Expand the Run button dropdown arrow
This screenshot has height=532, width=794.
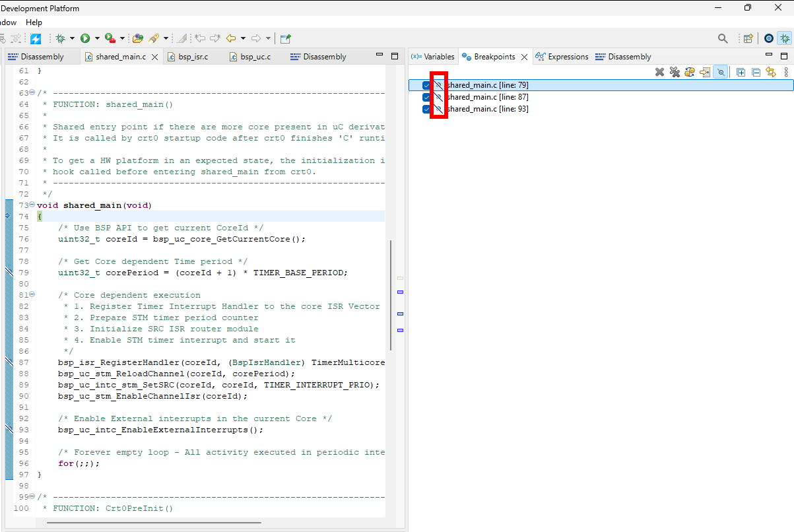click(97, 39)
